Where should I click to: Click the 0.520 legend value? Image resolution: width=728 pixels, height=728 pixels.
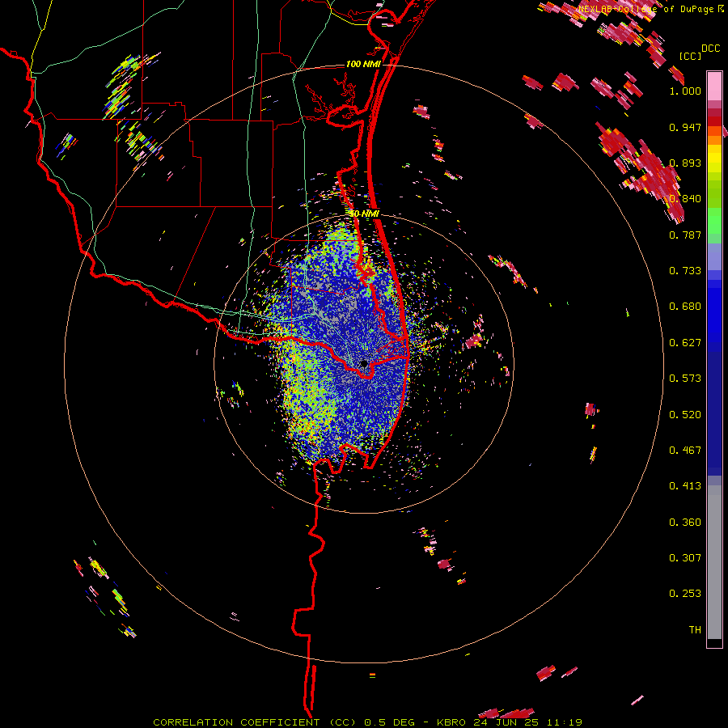pos(685,415)
